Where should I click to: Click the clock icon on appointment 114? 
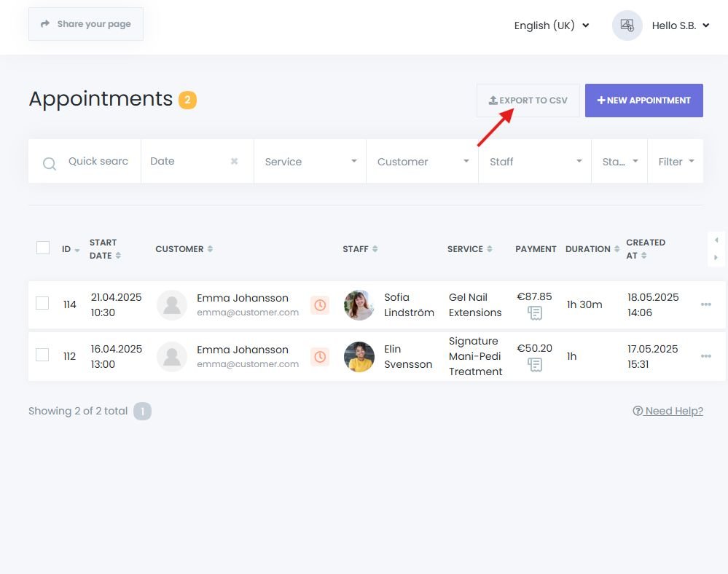click(x=319, y=305)
